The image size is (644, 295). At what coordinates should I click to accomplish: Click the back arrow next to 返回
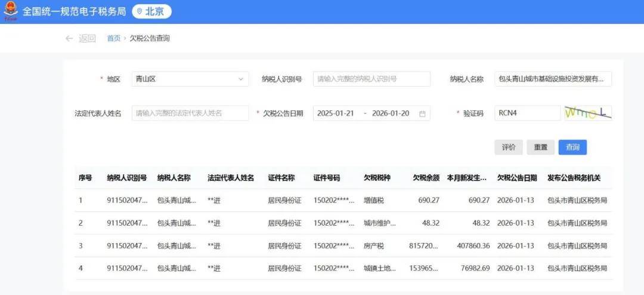[69, 38]
